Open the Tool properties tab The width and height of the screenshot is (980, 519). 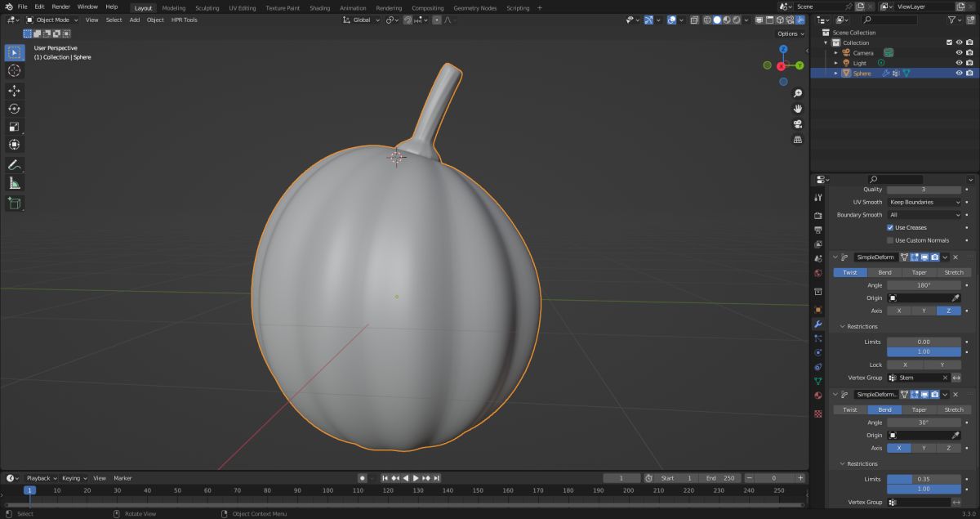point(818,198)
